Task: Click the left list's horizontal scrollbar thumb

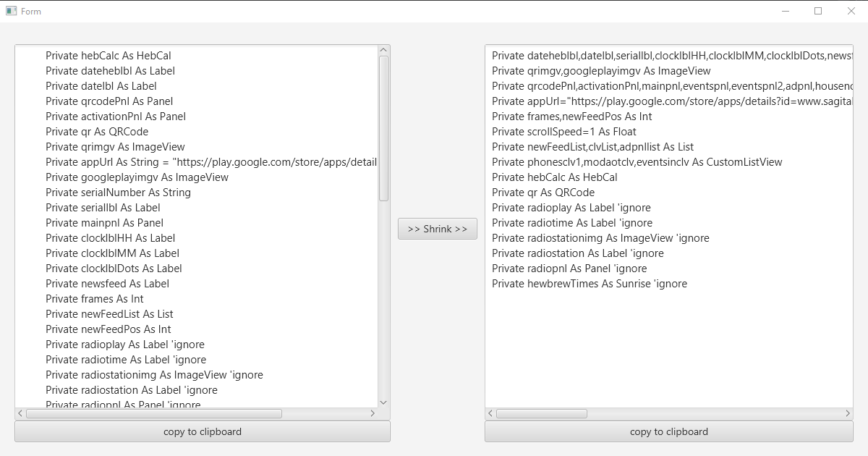Action: pos(153,413)
